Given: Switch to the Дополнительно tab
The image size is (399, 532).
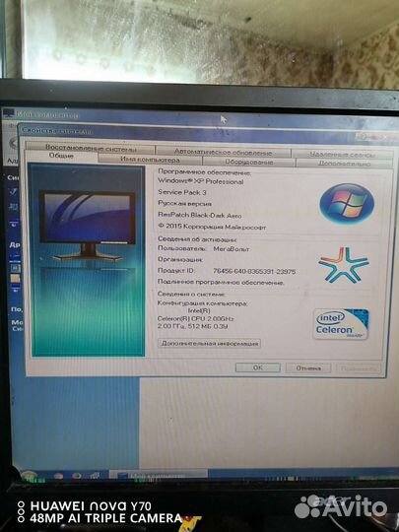Looking at the screenshot, I should [344, 164].
